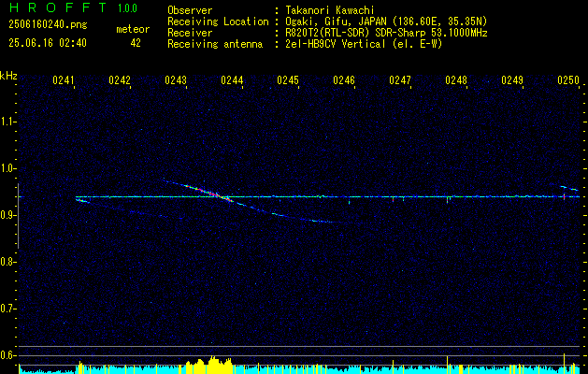
Task: Click the meteor label
Action: pyautogui.click(x=133, y=29)
